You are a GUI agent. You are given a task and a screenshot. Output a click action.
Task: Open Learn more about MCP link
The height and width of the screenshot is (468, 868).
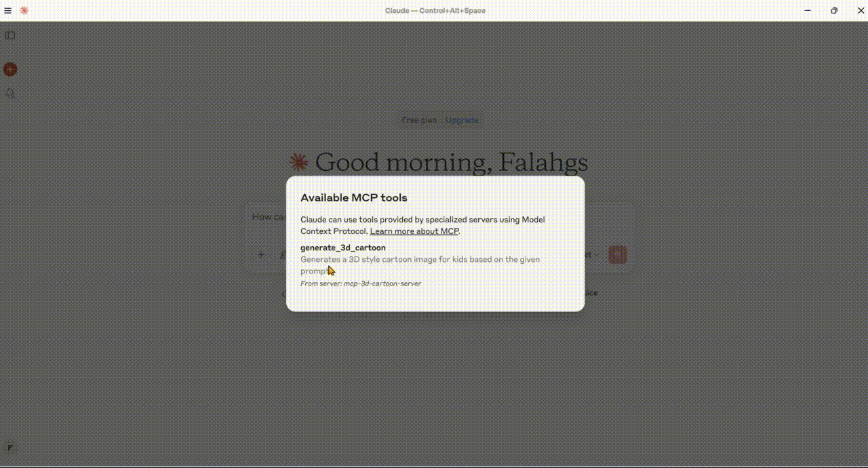[414, 231]
